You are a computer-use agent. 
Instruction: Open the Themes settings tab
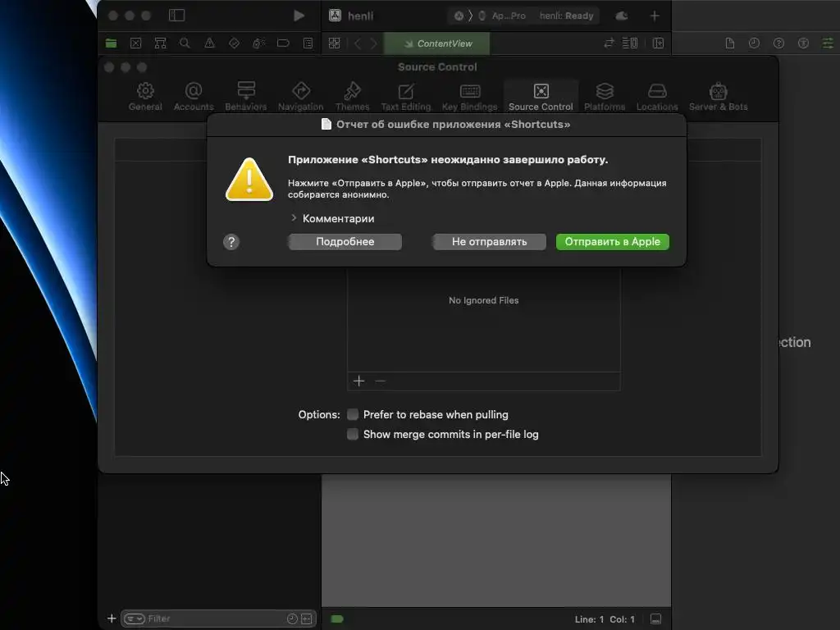pos(353,97)
